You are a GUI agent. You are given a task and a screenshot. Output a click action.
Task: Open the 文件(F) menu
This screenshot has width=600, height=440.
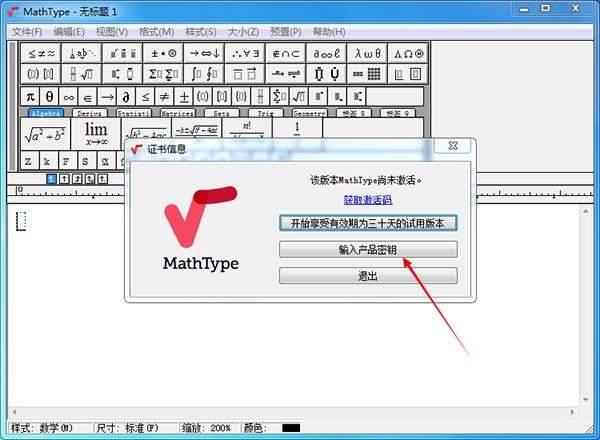pyautogui.click(x=27, y=32)
